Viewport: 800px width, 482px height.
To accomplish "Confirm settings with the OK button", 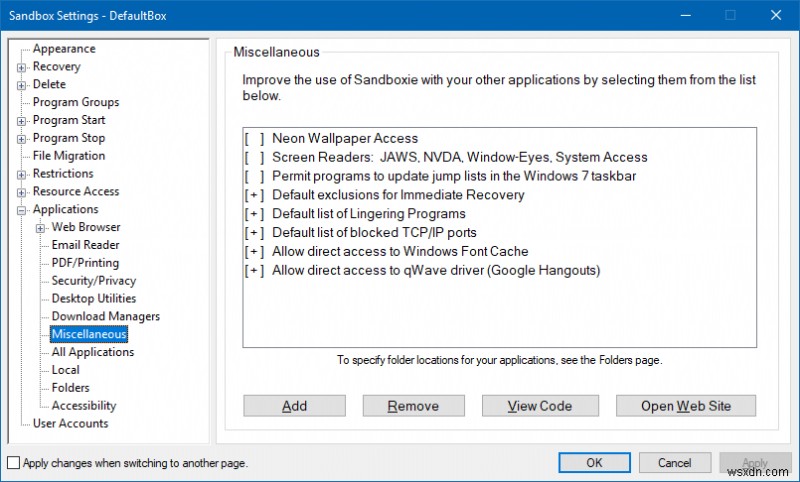I will point(594,463).
